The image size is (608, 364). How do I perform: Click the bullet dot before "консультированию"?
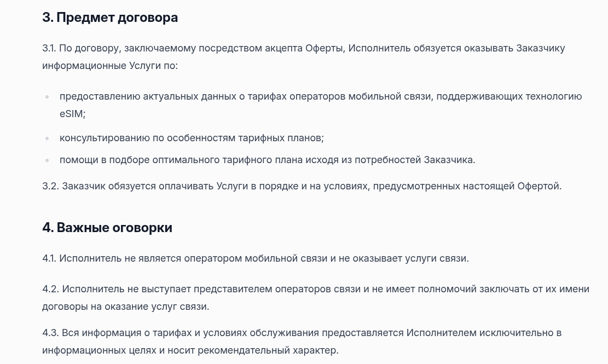pyautogui.click(x=47, y=138)
